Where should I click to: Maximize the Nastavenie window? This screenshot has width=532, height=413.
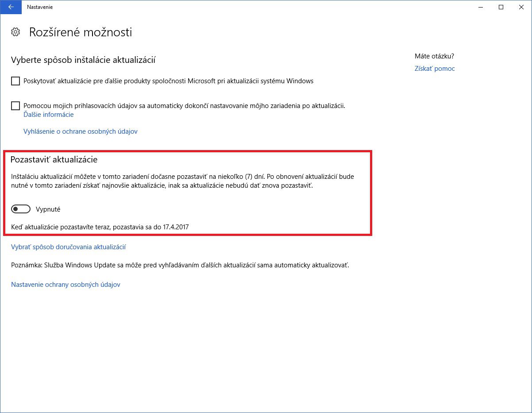[501, 7]
